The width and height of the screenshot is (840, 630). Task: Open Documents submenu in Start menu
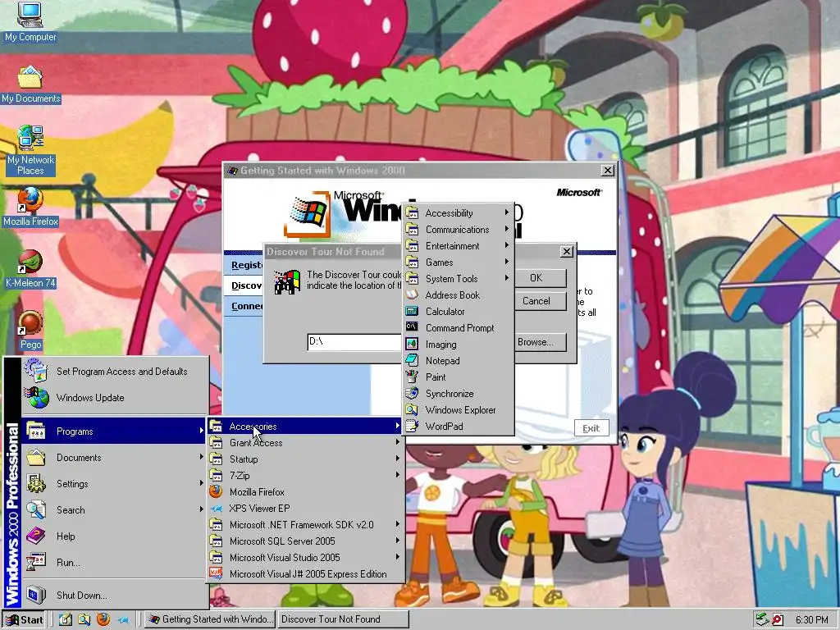tap(114, 458)
